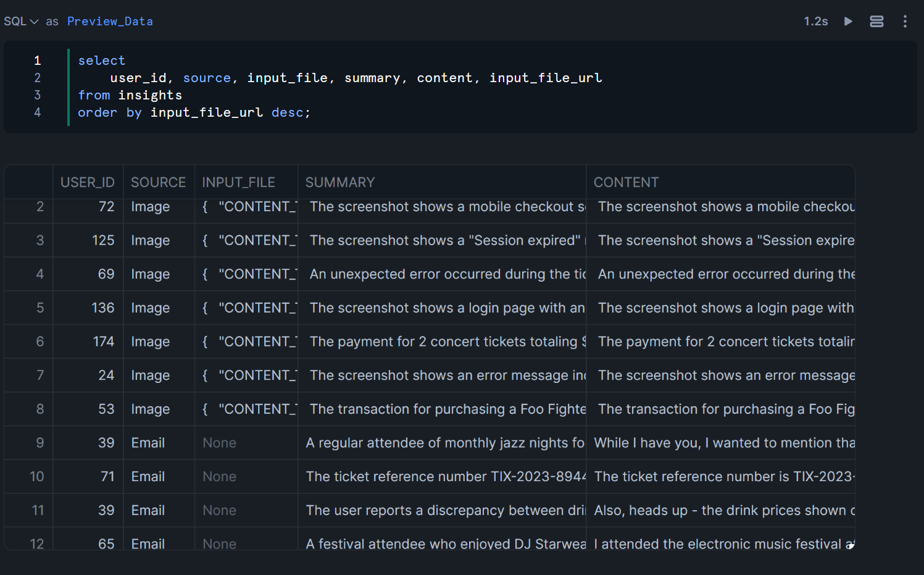Rename the Preview_Data result name
The image size is (924, 575).
click(110, 22)
